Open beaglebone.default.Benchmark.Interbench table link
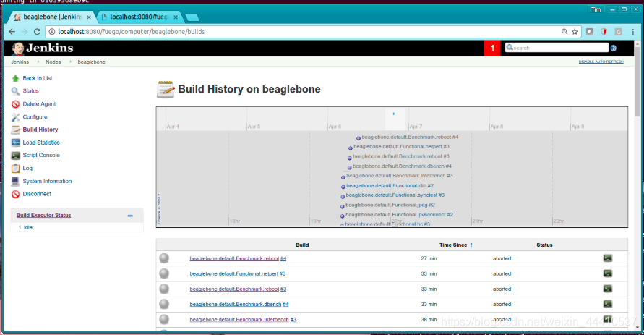The width and height of the screenshot is (644, 335). [x=239, y=319]
